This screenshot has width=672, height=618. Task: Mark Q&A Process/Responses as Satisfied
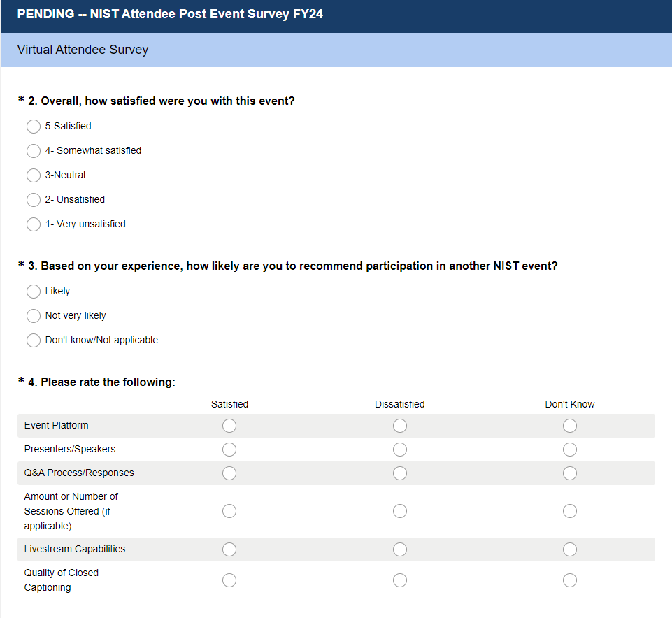tap(229, 473)
